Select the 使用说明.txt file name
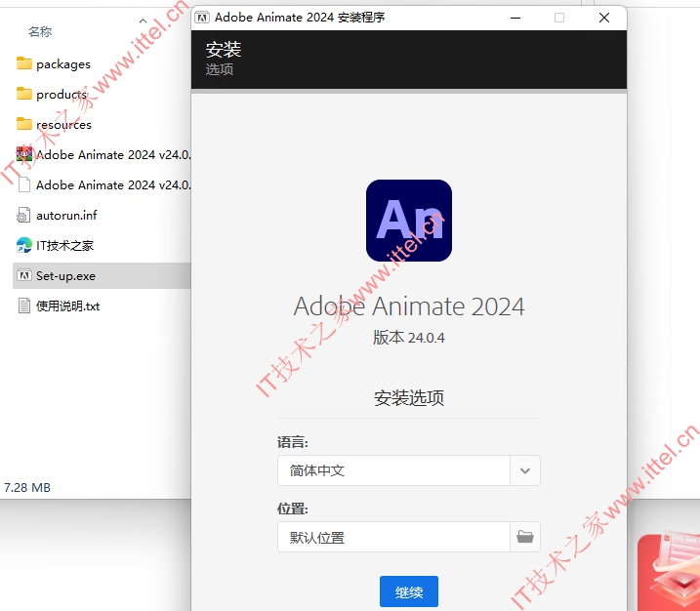This screenshot has width=700, height=611. pyautogui.click(x=68, y=306)
